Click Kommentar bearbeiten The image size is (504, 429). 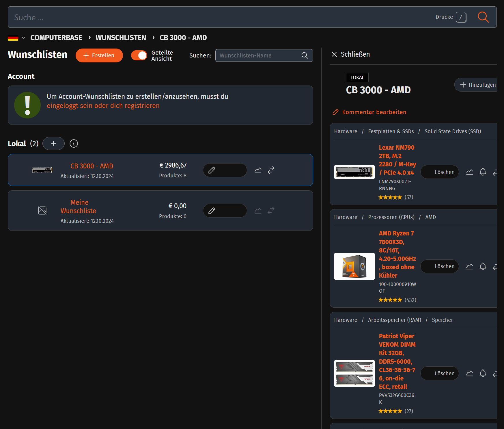369,112
